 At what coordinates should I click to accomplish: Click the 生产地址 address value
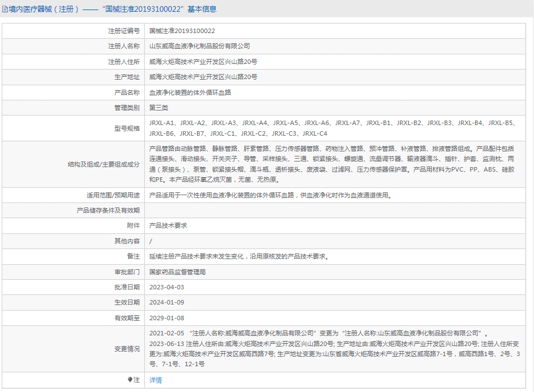(203, 77)
